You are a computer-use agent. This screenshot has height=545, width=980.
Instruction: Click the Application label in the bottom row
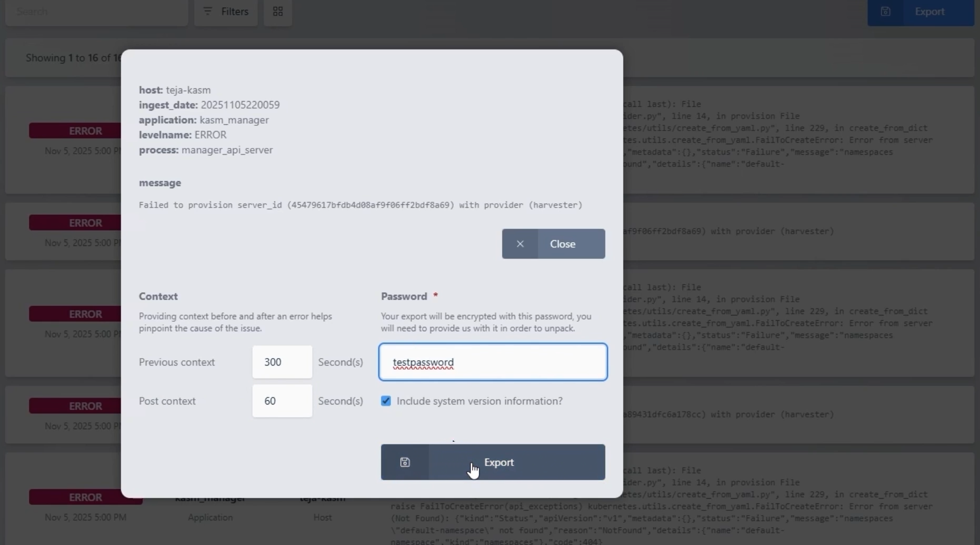[210, 518]
